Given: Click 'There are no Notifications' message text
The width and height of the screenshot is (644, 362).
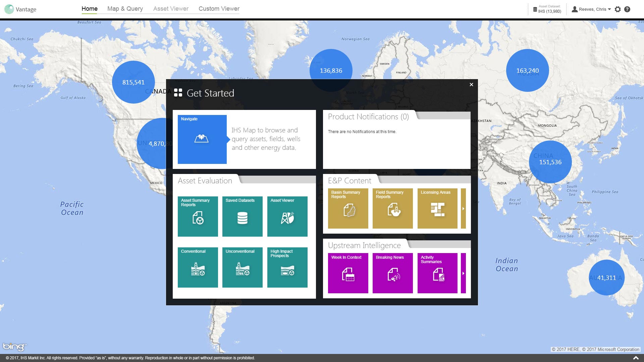Looking at the screenshot, I should pyautogui.click(x=362, y=132).
